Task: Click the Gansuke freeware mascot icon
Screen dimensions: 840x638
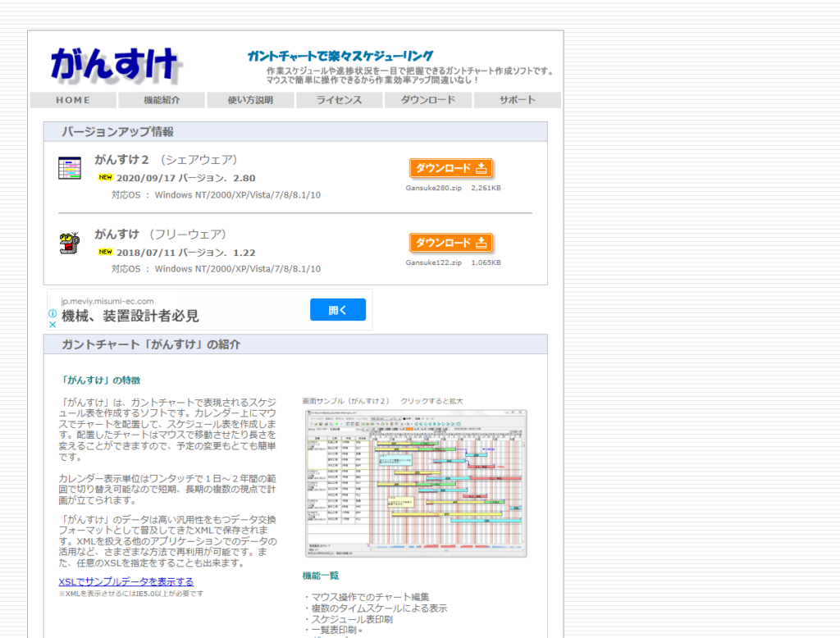Action: pyautogui.click(x=69, y=243)
